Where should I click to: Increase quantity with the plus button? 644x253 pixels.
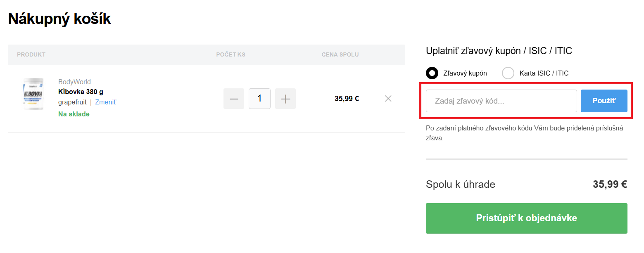[285, 99]
